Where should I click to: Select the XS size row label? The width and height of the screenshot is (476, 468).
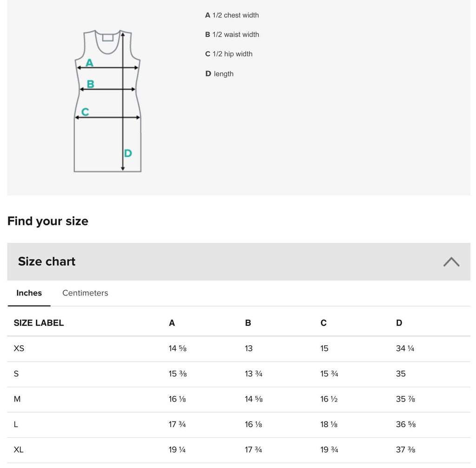coord(19,349)
